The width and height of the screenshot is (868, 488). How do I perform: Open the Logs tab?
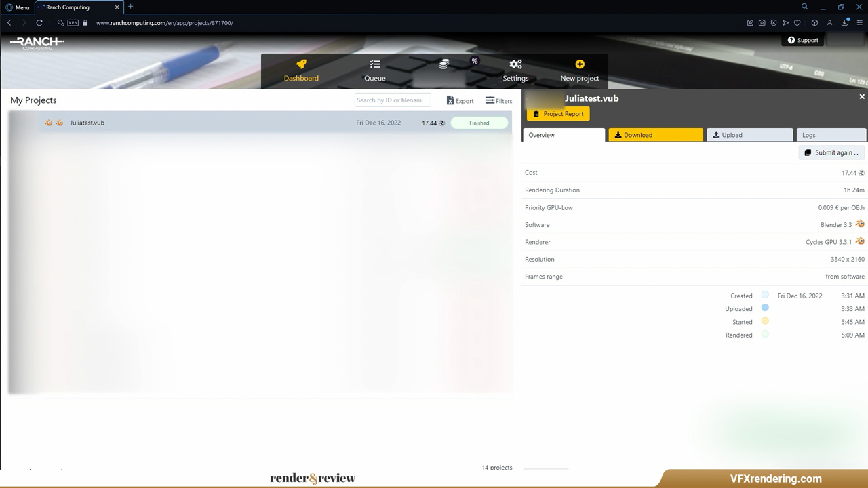[831, 135]
